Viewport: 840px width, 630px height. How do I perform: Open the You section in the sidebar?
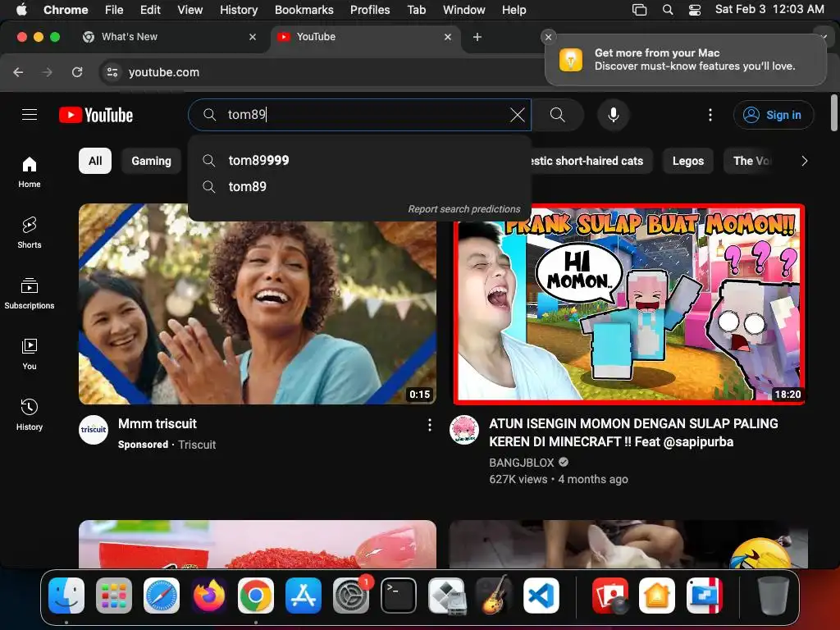tap(30, 354)
